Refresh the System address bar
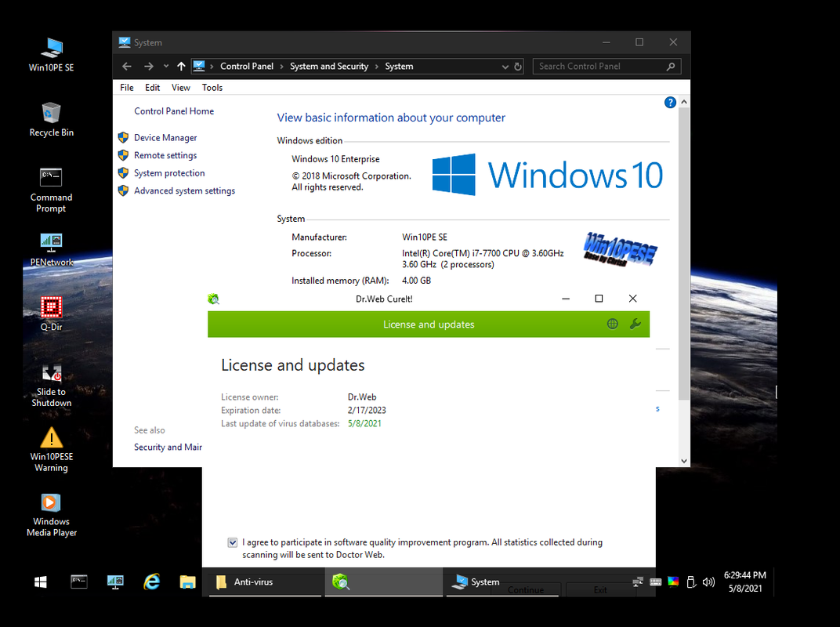 click(518, 67)
